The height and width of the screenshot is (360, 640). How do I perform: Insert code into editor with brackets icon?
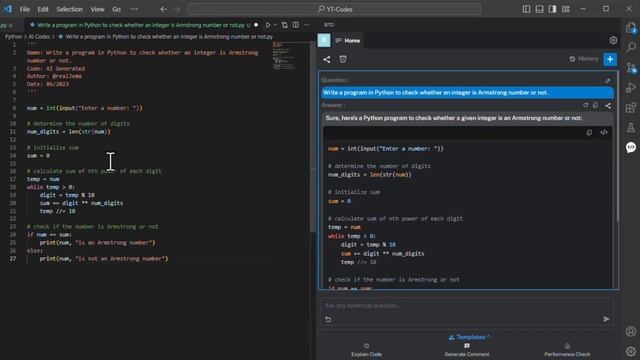click(x=604, y=132)
